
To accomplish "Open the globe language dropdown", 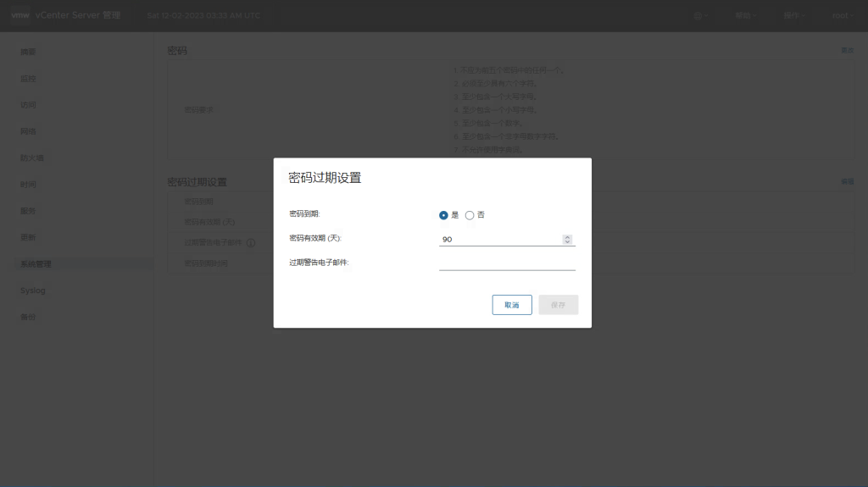I will [x=700, y=15].
